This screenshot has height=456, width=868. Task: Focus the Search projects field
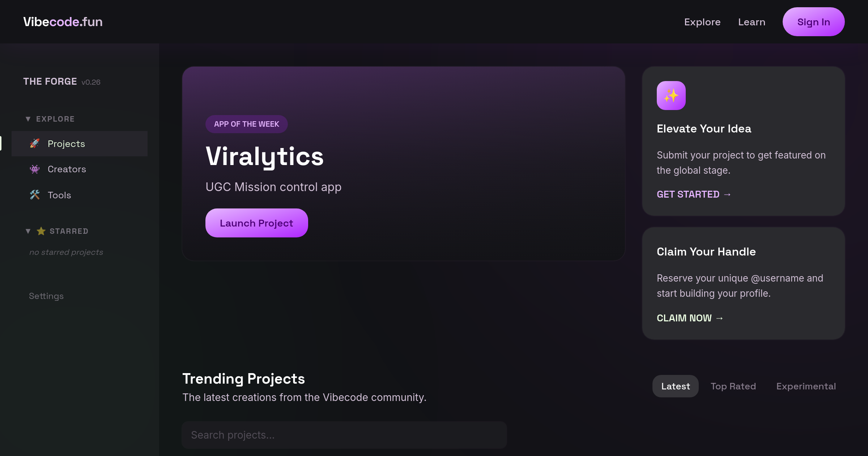(x=344, y=435)
